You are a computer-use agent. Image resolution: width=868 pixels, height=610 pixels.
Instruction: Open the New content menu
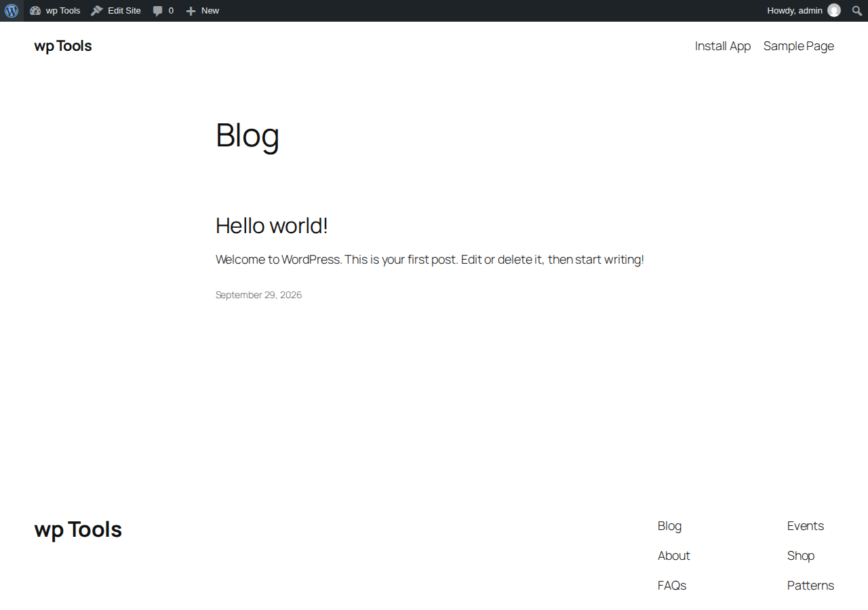tap(203, 11)
